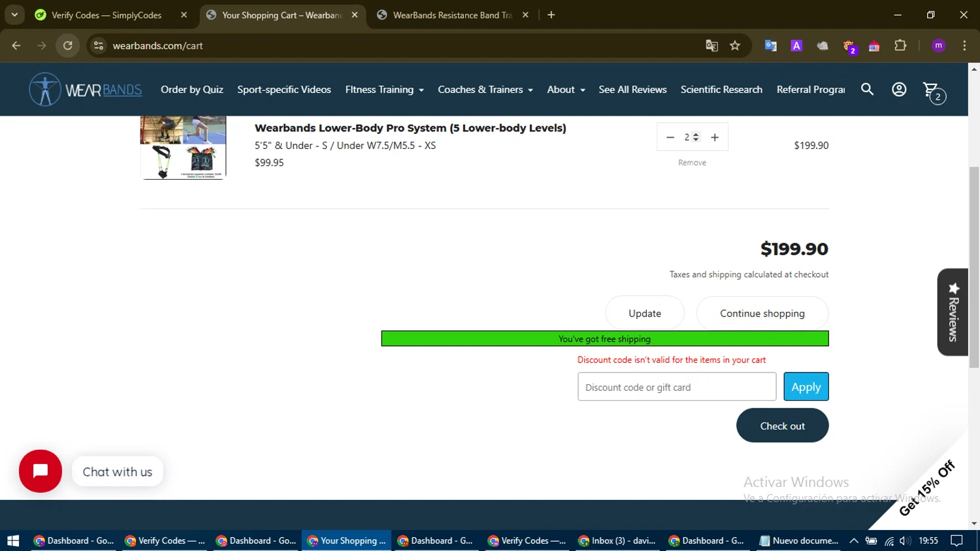
Task: Open the extension icon with badge 2
Action: (849, 46)
